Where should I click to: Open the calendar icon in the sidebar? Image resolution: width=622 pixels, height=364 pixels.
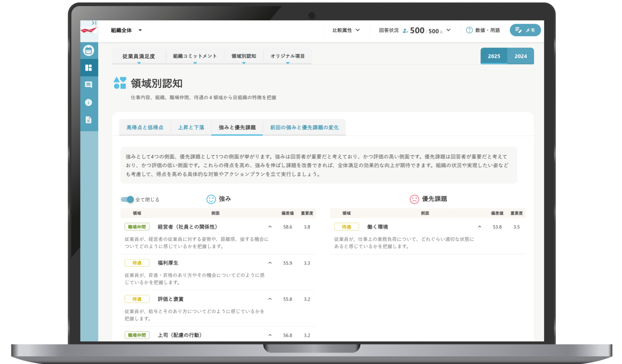[88, 51]
